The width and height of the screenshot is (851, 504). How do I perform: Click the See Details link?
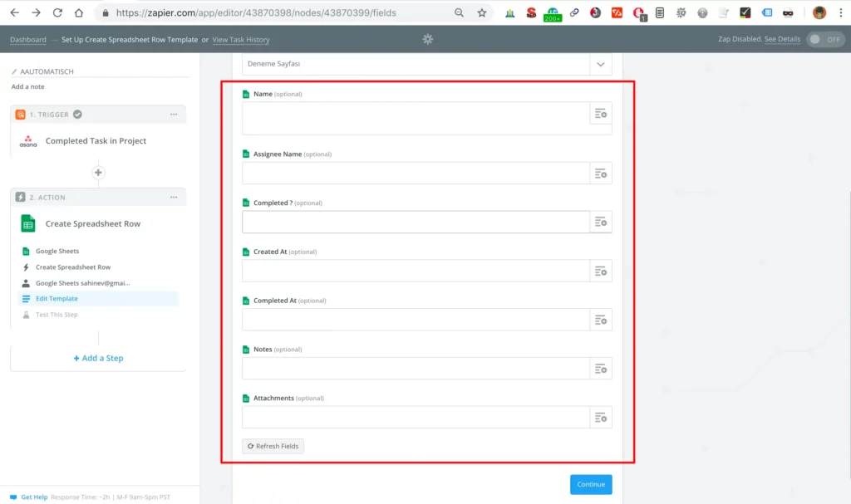782,39
